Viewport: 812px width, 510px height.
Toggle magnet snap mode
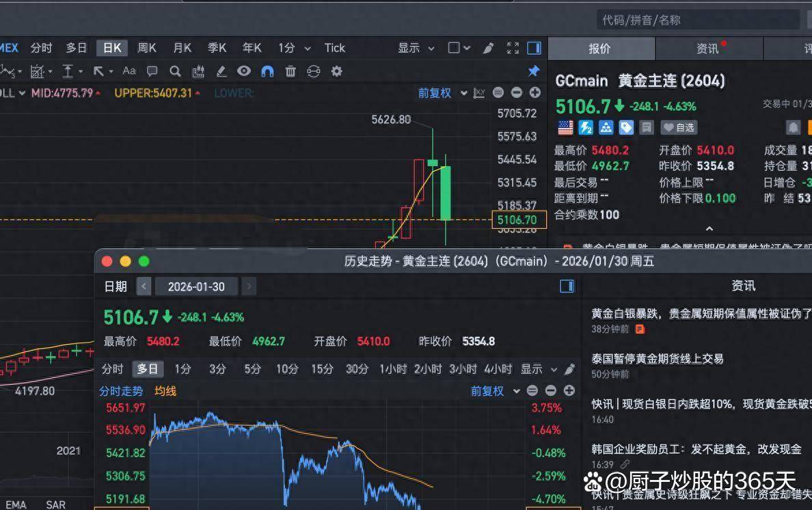click(267, 72)
